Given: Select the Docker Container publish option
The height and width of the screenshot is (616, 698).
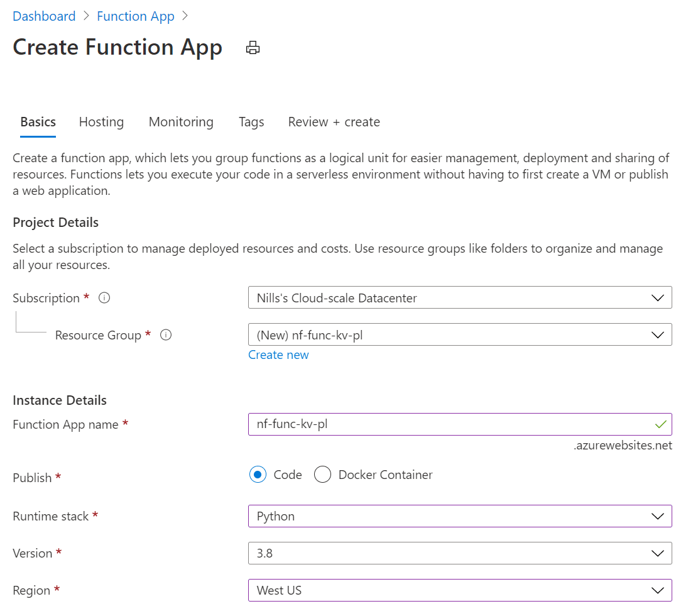Looking at the screenshot, I should coord(322,475).
